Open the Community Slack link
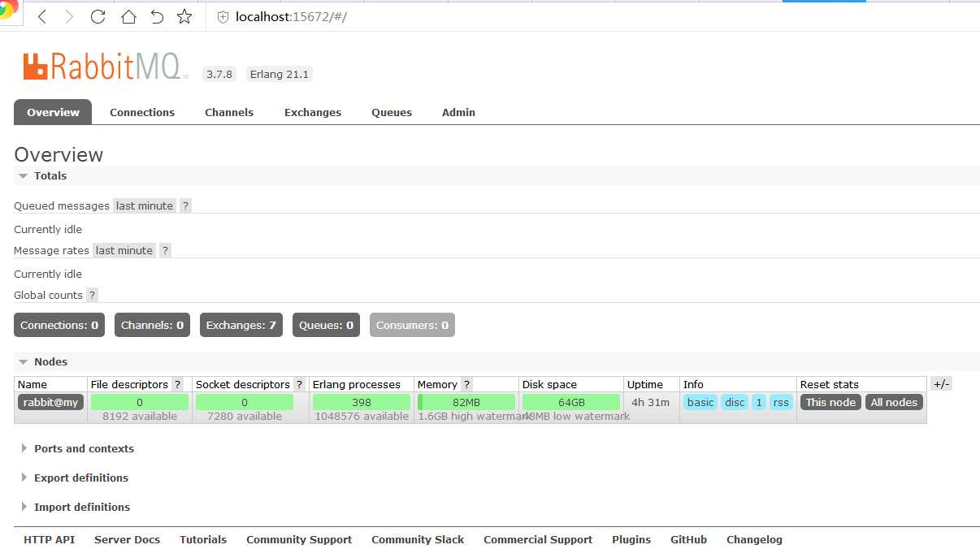Viewport: 980px width, 549px height. click(x=418, y=540)
